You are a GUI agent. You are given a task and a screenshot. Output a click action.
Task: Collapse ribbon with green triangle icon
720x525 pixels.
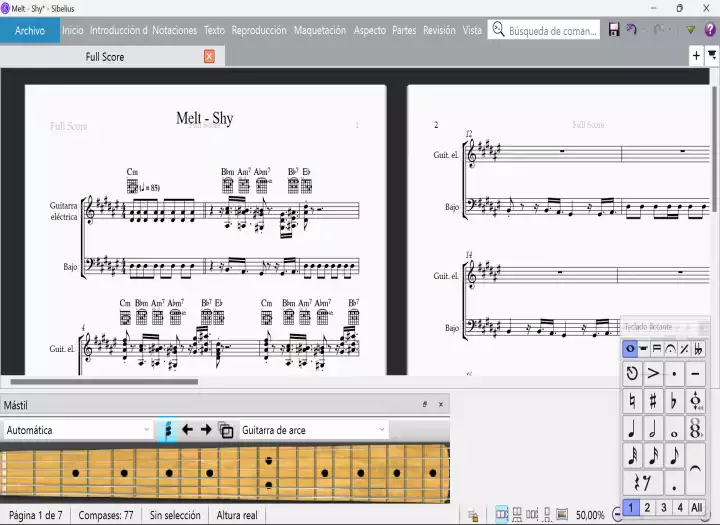point(691,30)
